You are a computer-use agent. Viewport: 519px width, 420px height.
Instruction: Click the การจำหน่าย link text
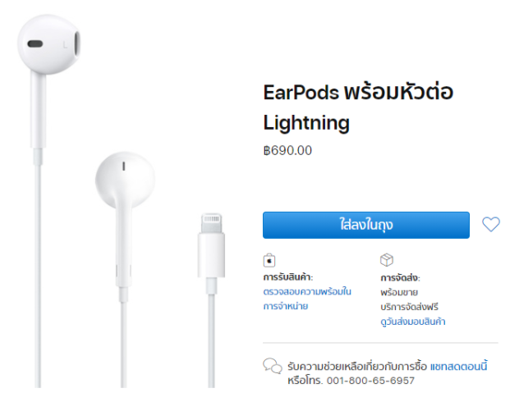[286, 306]
